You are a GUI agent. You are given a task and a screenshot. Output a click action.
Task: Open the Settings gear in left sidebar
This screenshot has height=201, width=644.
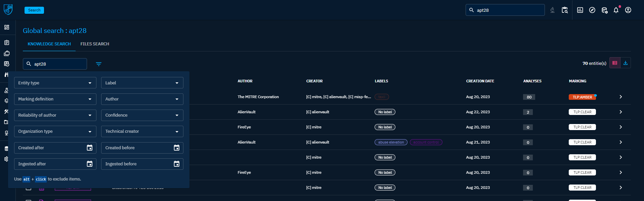6,159
